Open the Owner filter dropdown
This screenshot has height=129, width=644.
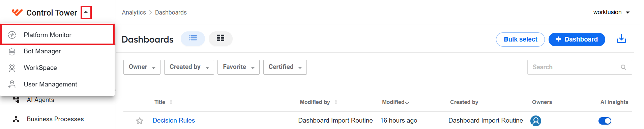[142, 67]
